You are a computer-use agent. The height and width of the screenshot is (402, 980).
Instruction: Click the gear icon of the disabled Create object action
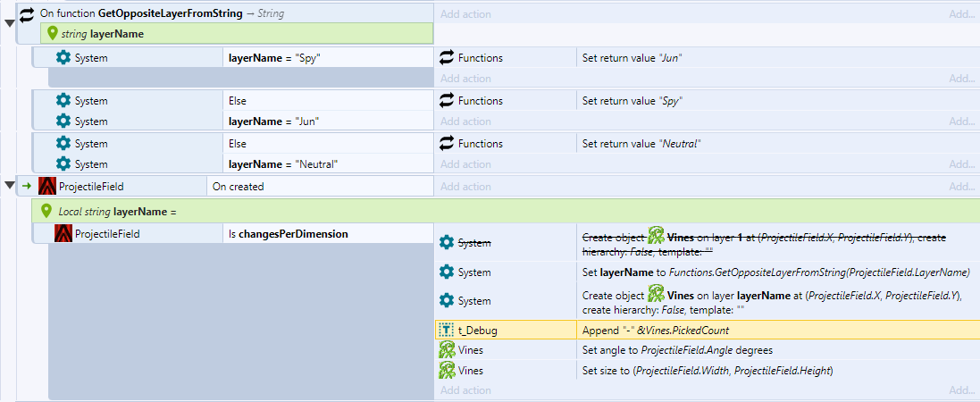tap(447, 243)
